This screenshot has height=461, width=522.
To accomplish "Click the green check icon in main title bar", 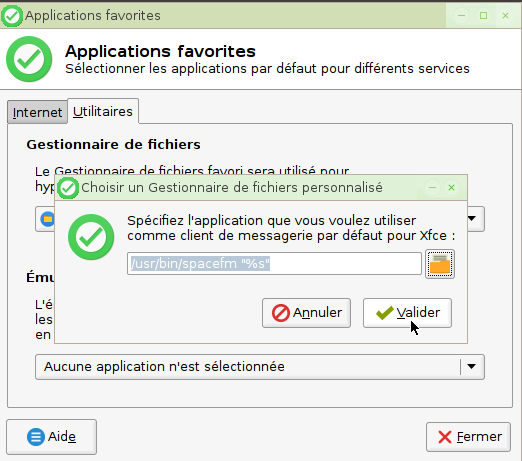I will 12,16.
